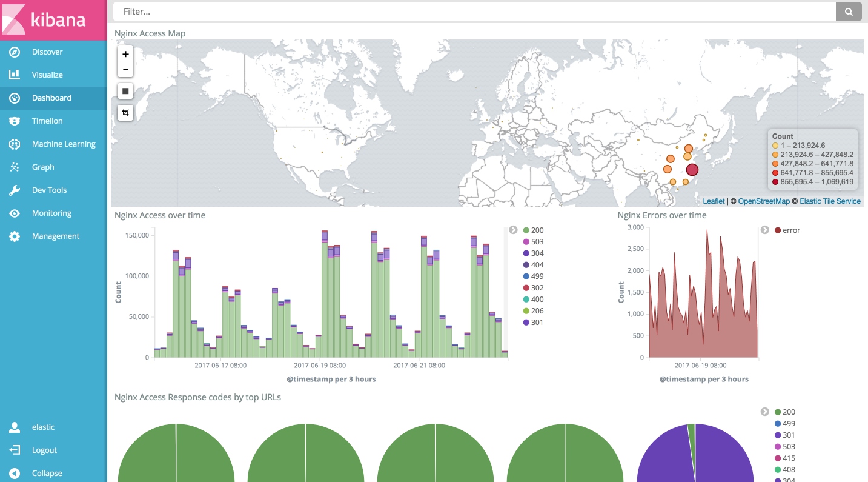Click the largest red map circle
Image resolution: width=868 pixels, height=482 pixels.
692,170
